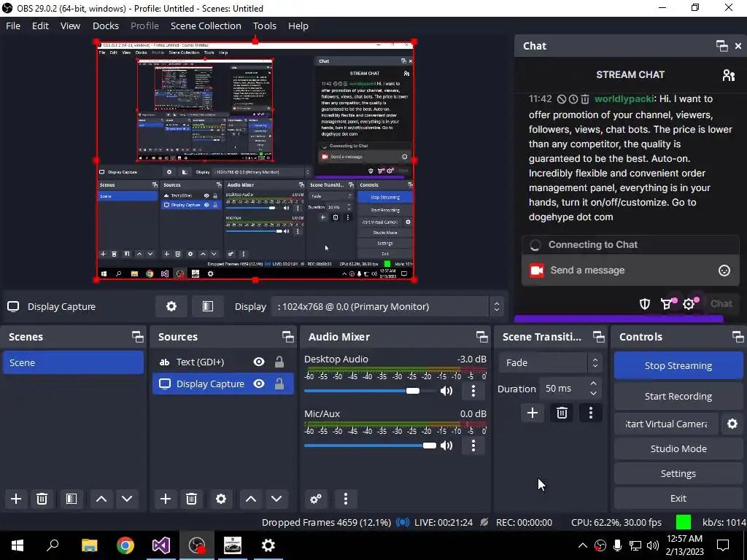Image resolution: width=747 pixels, height=560 pixels.
Task: Remove scene transition with trash icon
Action: [x=562, y=413]
